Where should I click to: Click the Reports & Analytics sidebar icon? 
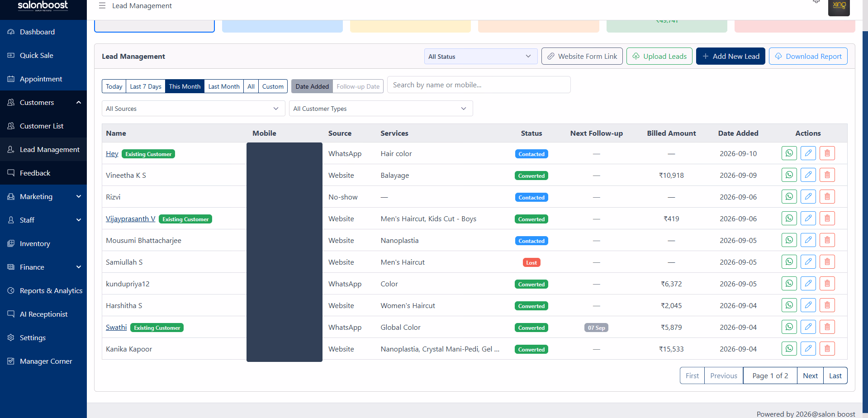click(x=11, y=290)
